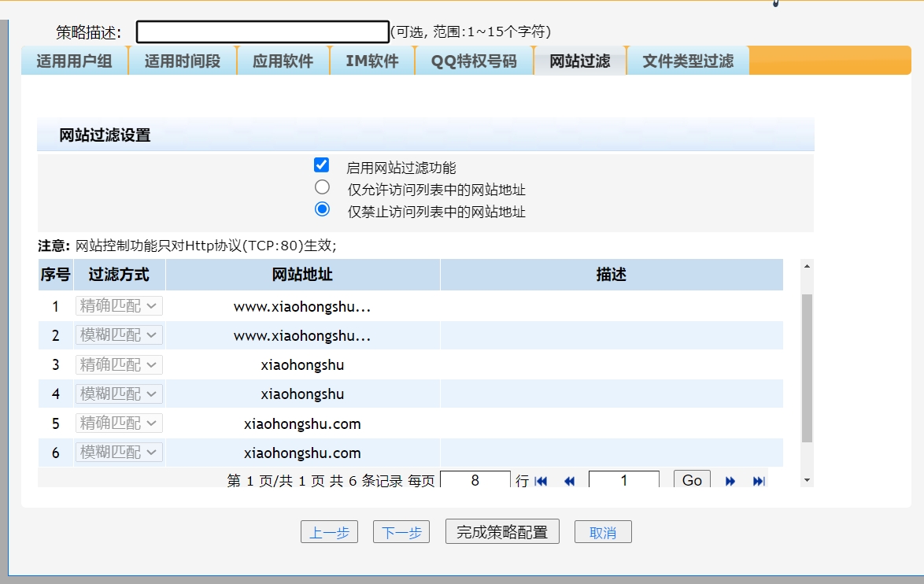Screen dimensions: 924x584
Task: Select 仅允许访问列表中的网站地址 radio option
Action: [x=322, y=187]
